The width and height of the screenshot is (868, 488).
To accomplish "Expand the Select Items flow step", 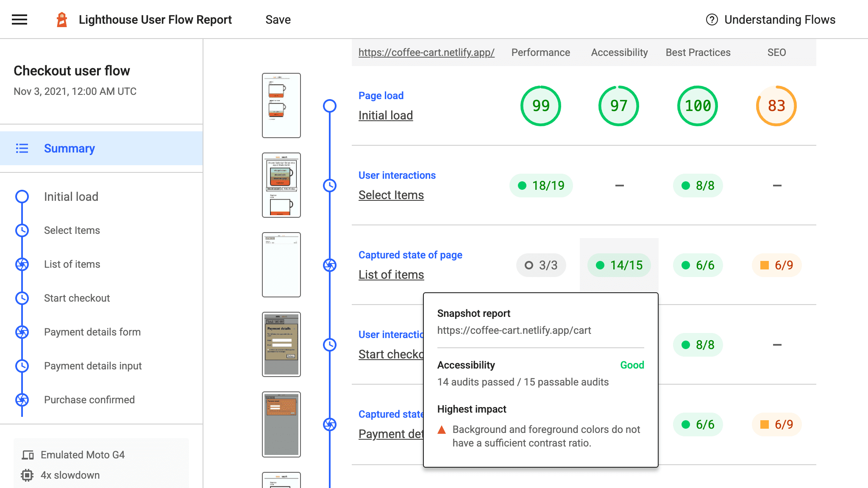I will (x=390, y=194).
